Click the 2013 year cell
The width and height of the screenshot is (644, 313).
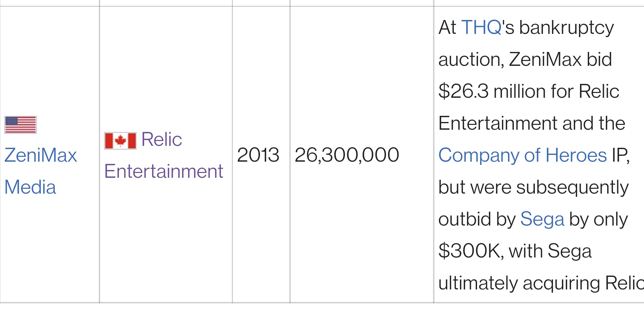[x=258, y=155]
